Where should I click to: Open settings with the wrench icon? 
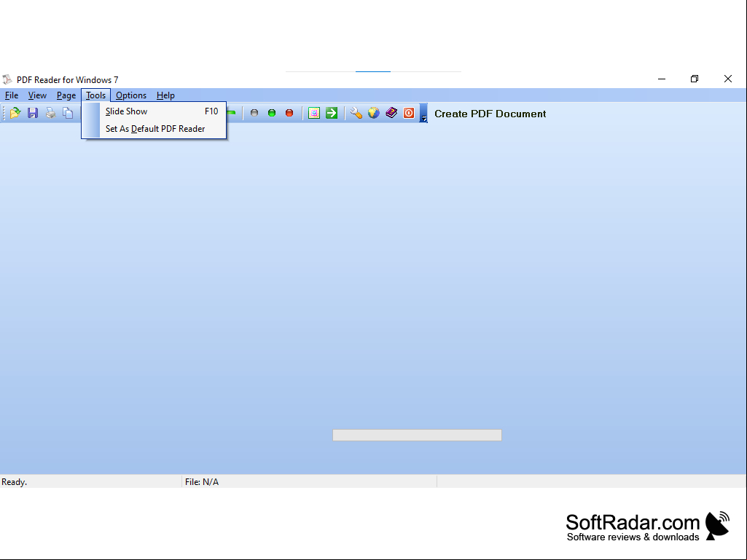[x=356, y=113]
